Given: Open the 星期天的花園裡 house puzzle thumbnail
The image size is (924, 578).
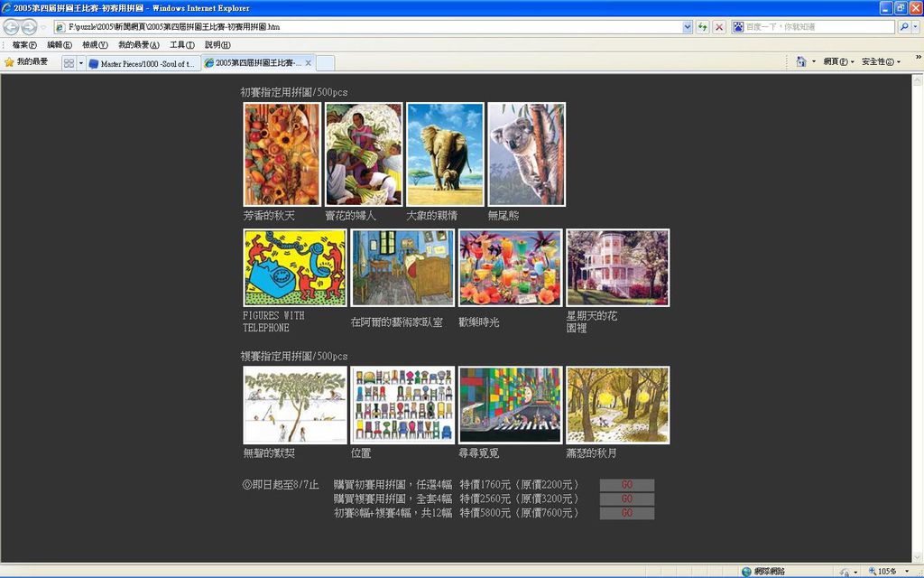Looking at the screenshot, I should (x=617, y=267).
